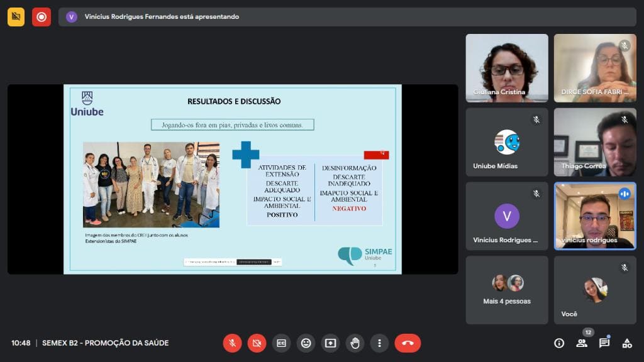Select Thiago Corrêa's video tile
Viewport: 644px width, 362px height.
pos(595,142)
